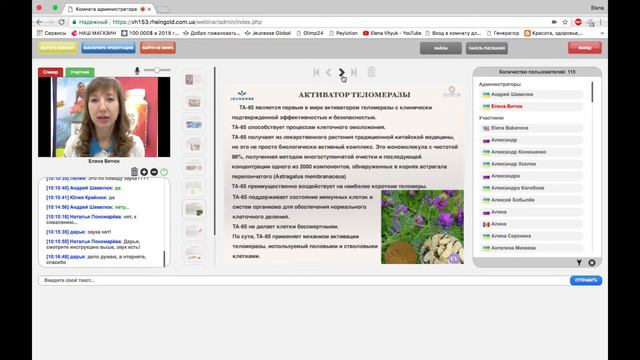The width and height of the screenshot is (640, 360).
Task: Select participant Александр Коношенко
Action: tap(531, 152)
